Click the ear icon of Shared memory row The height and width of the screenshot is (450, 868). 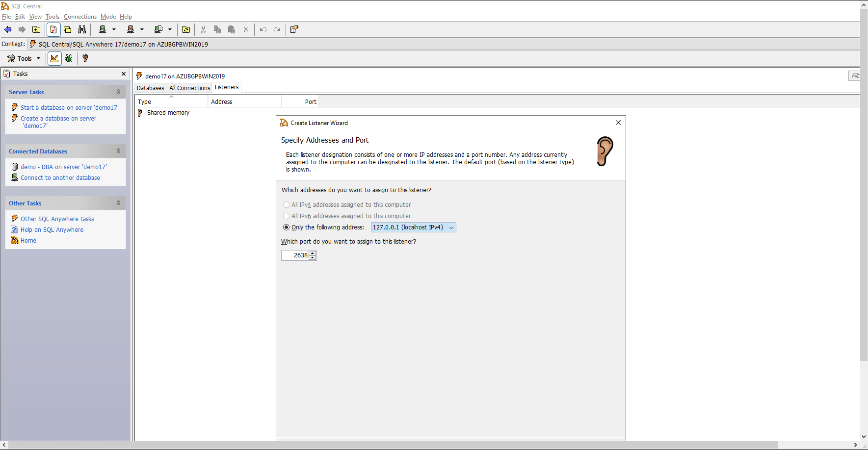point(140,112)
